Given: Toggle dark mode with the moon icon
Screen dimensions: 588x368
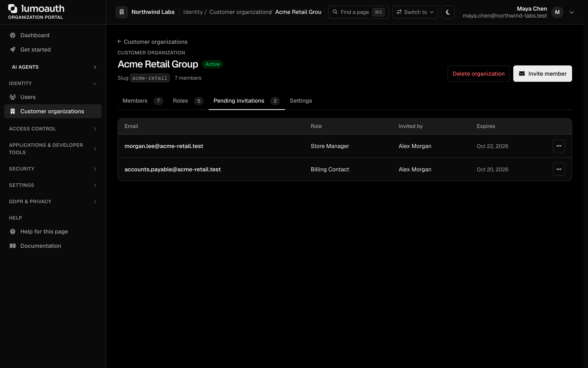Looking at the screenshot, I should click(448, 12).
